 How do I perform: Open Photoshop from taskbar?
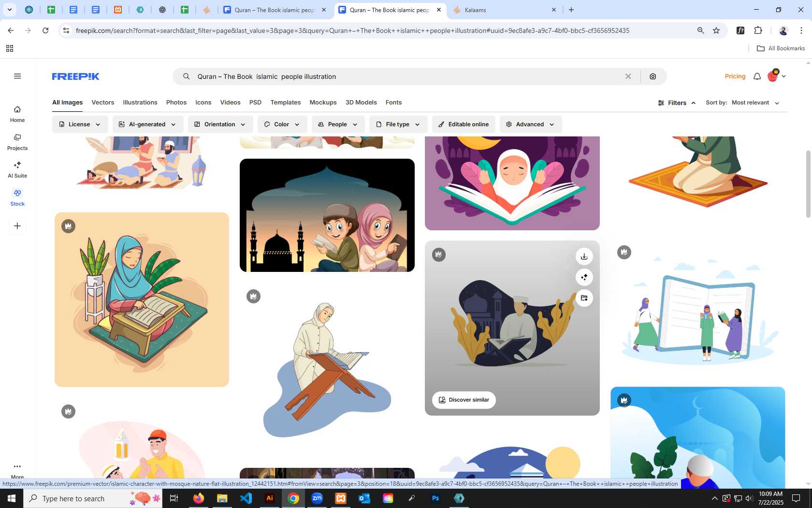(435, 498)
